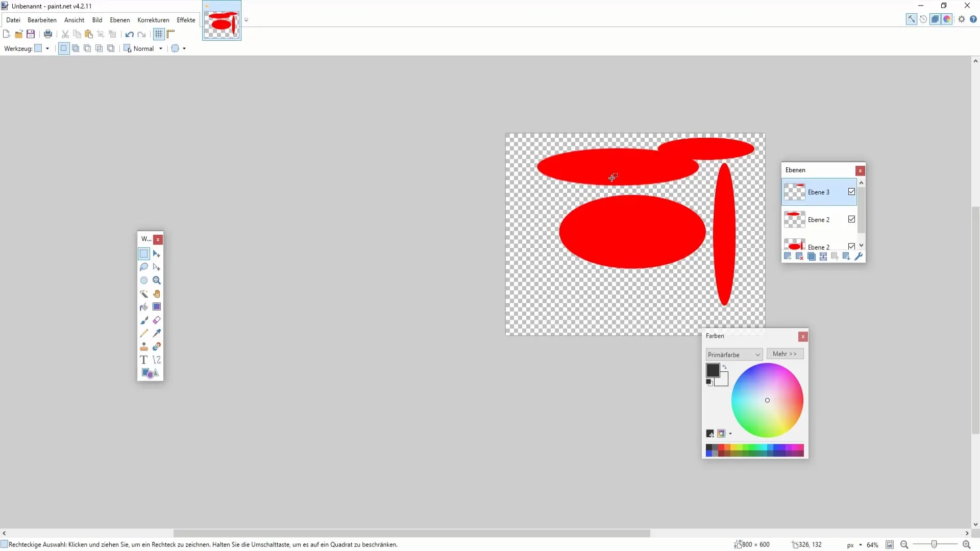Click the New document icon
980x551 pixels.
pyautogui.click(x=7, y=34)
